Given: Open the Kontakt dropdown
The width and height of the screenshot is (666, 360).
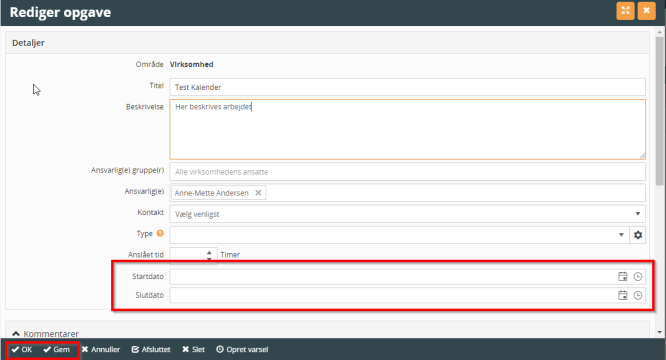Looking at the screenshot, I should pyautogui.click(x=407, y=214).
